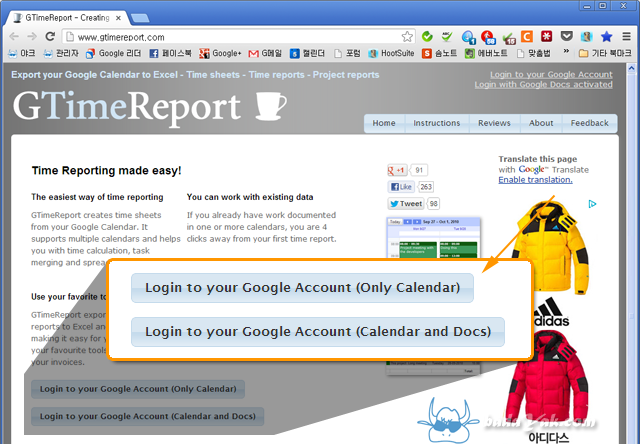Click the yellow Adidas jacket ad
The height and width of the screenshot is (444, 640).
[550, 247]
